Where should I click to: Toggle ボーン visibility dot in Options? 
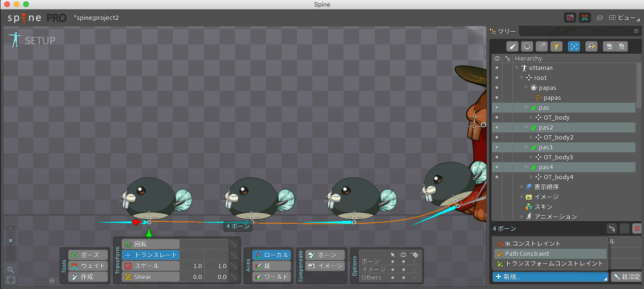coord(404,262)
